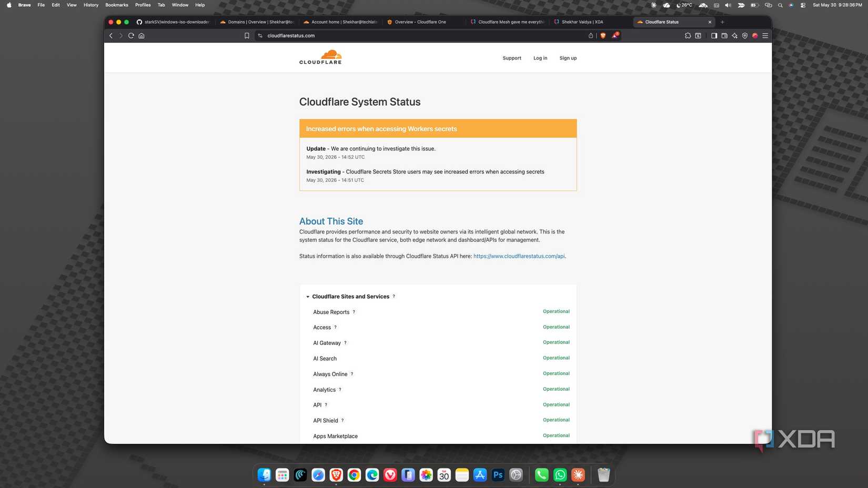Open Brave VPN shield icon

tap(745, 36)
